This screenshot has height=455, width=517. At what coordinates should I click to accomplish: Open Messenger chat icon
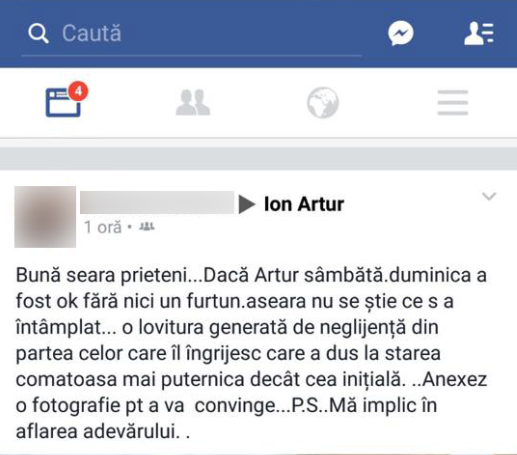click(401, 33)
